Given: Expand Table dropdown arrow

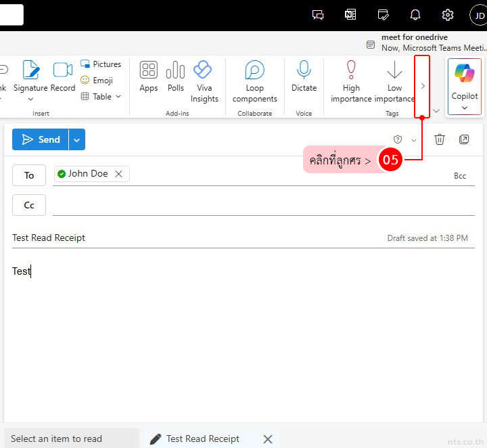Looking at the screenshot, I should coord(118,96).
